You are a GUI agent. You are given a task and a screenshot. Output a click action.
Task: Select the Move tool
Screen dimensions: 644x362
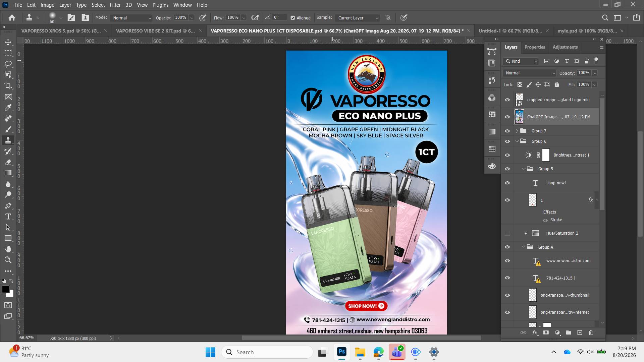pyautogui.click(x=8, y=42)
